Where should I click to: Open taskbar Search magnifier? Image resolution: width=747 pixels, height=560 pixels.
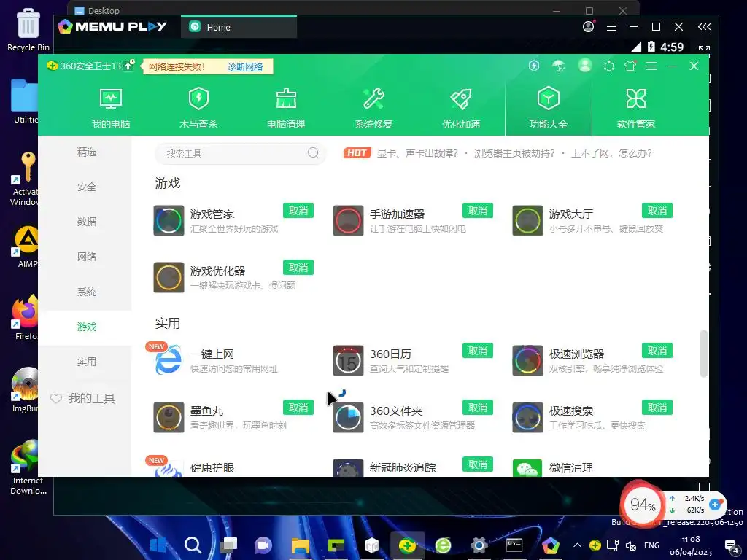193,545
